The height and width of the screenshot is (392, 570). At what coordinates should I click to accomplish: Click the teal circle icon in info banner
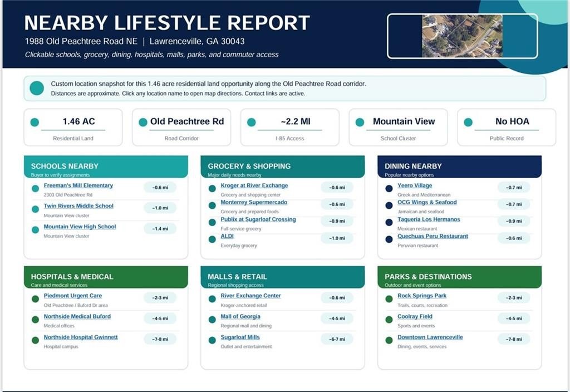(x=37, y=88)
